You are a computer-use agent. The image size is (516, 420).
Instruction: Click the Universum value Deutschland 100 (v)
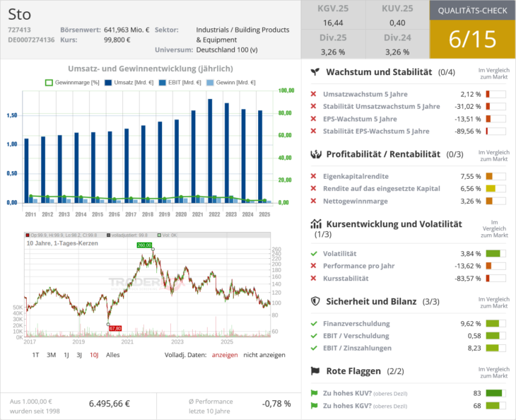(x=227, y=50)
